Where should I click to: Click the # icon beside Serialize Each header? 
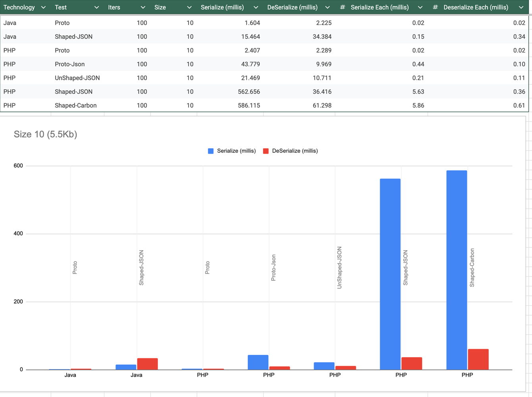(x=342, y=7)
